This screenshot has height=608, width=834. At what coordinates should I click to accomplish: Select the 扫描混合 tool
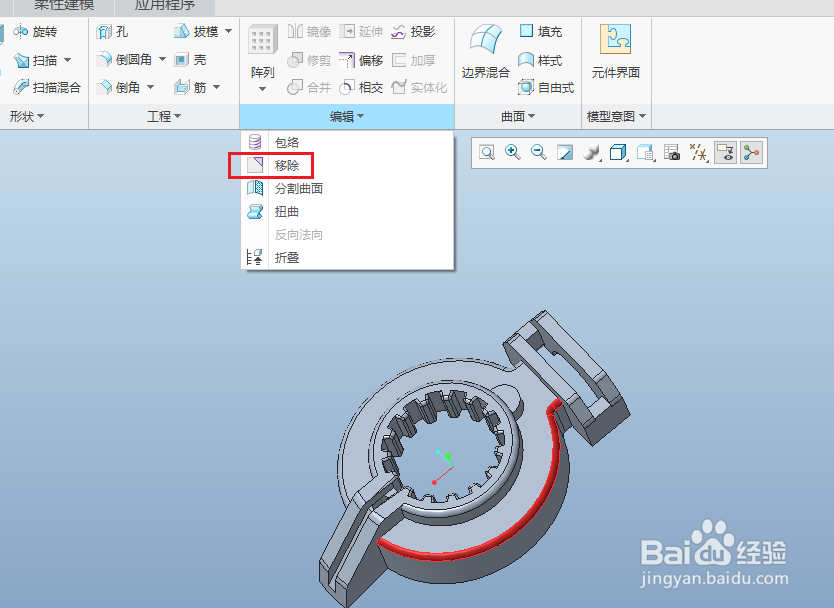click(x=47, y=87)
